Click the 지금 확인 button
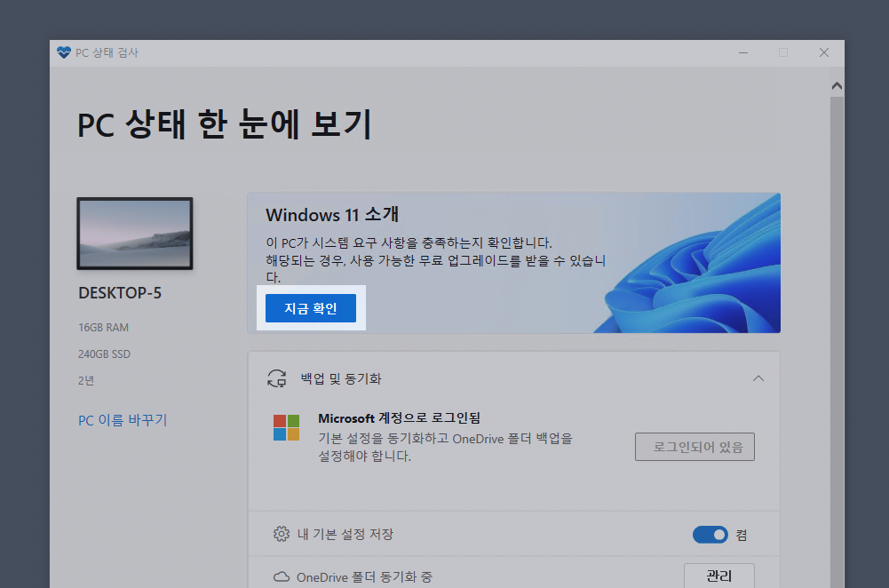Image resolution: width=889 pixels, height=588 pixels. coord(311,308)
